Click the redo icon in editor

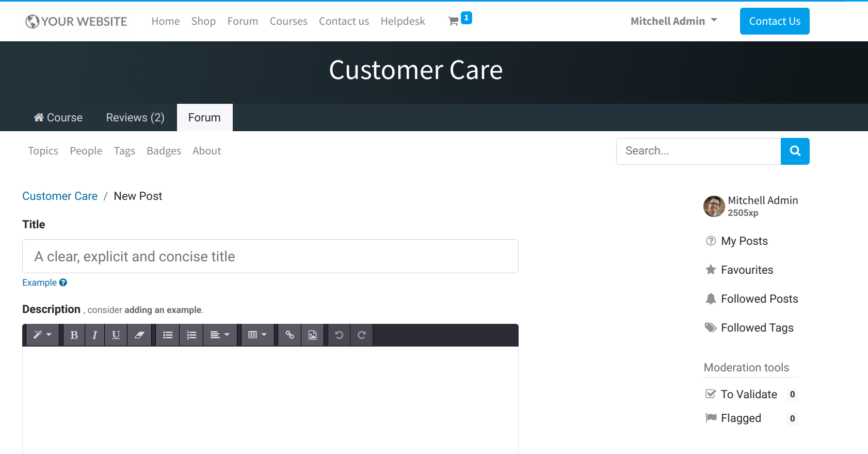click(362, 335)
